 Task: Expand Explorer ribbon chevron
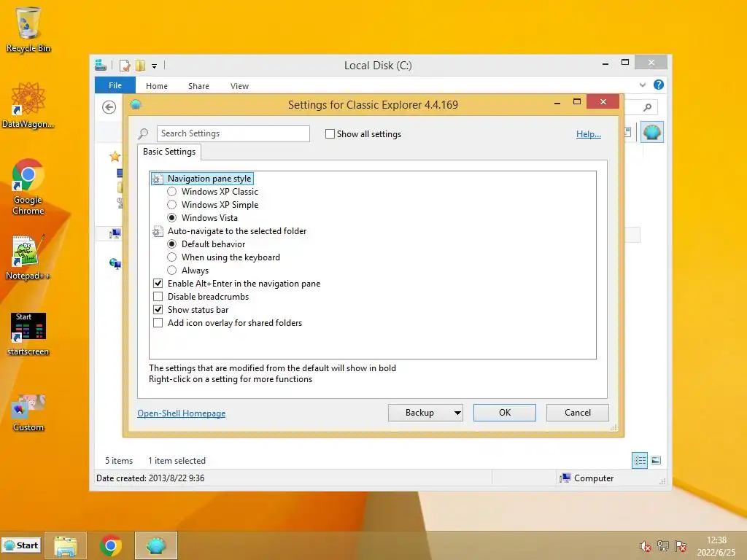pos(642,85)
